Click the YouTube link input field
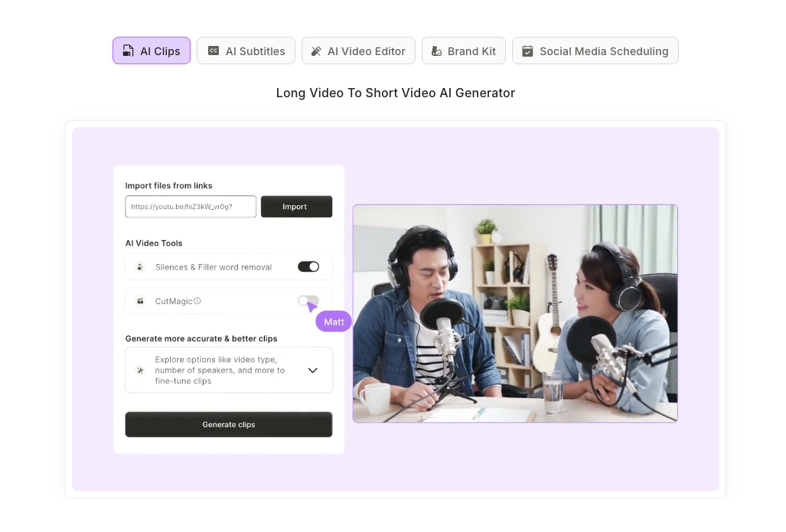 click(x=191, y=207)
